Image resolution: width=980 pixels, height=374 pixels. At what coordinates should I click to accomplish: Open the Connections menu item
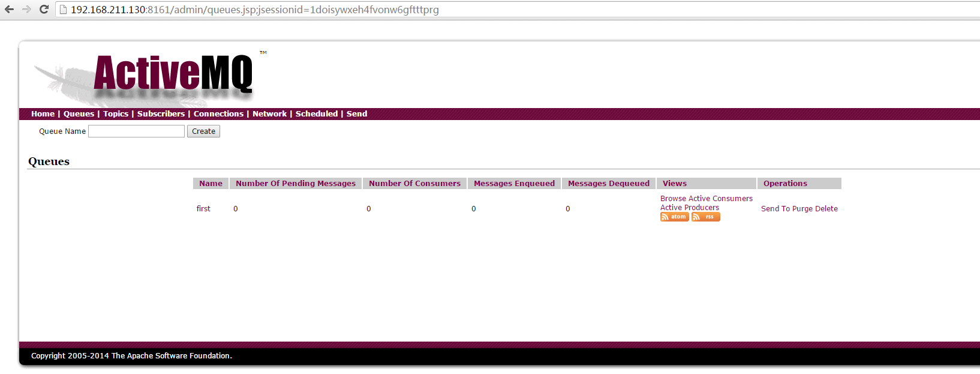(218, 113)
